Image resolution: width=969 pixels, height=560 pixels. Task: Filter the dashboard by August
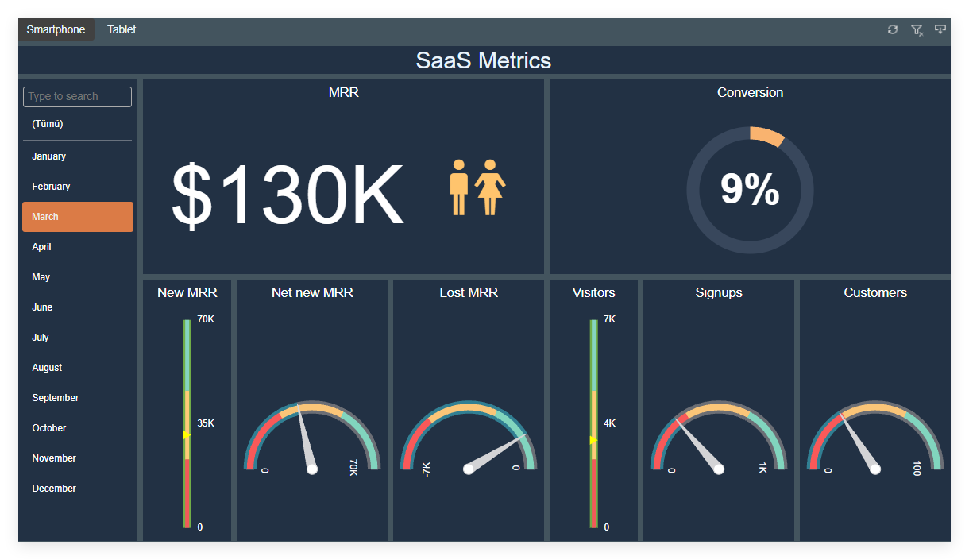click(47, 368)
